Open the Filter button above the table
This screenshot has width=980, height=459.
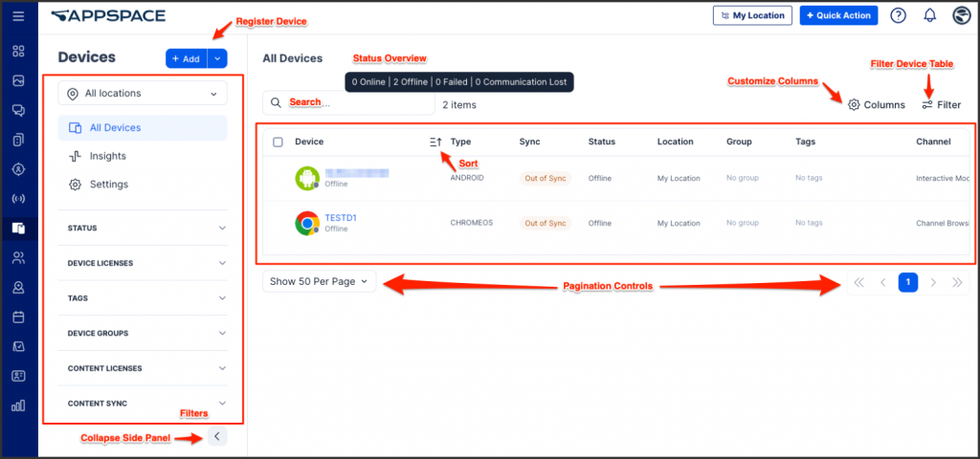(942, 105)
